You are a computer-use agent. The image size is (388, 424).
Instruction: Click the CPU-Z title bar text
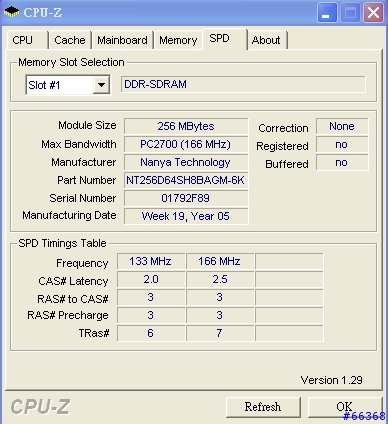[42, 13]
